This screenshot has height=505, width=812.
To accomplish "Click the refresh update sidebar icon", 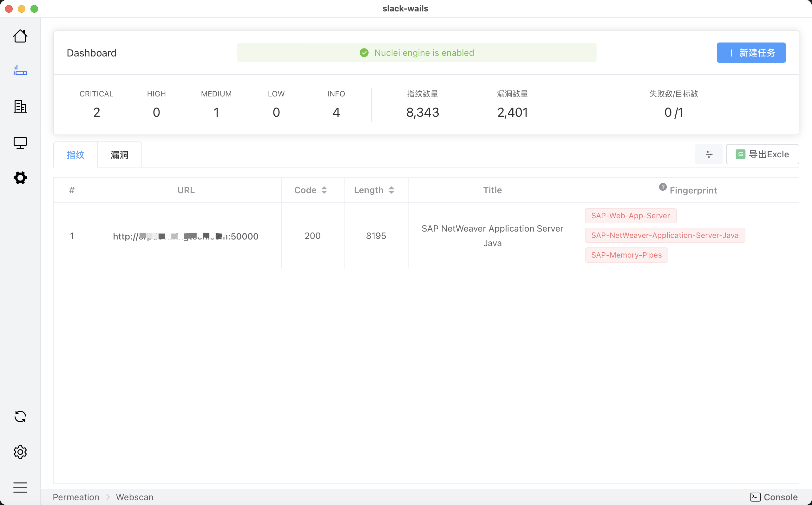I will pyautogui.click(x=20, y=416).
